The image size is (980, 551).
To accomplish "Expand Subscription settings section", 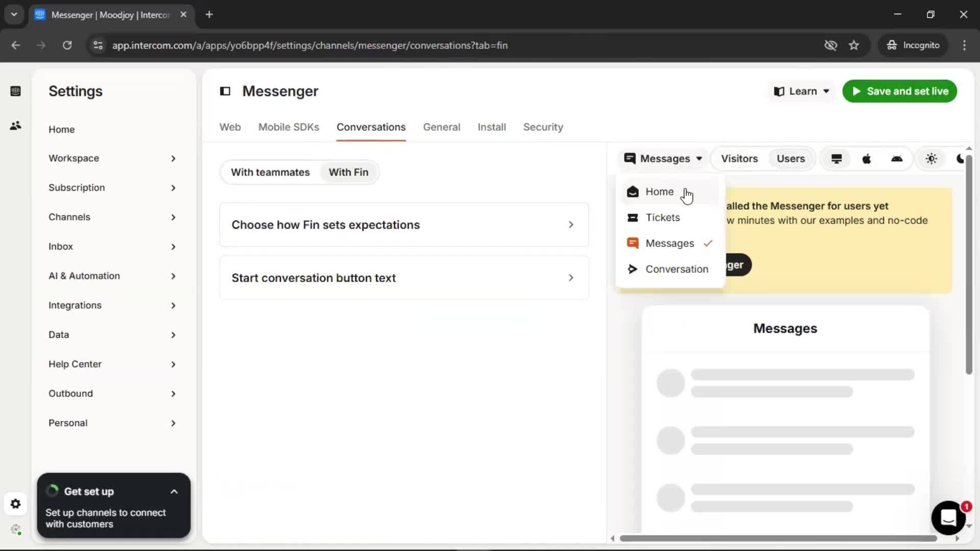I will pos(113,188).
